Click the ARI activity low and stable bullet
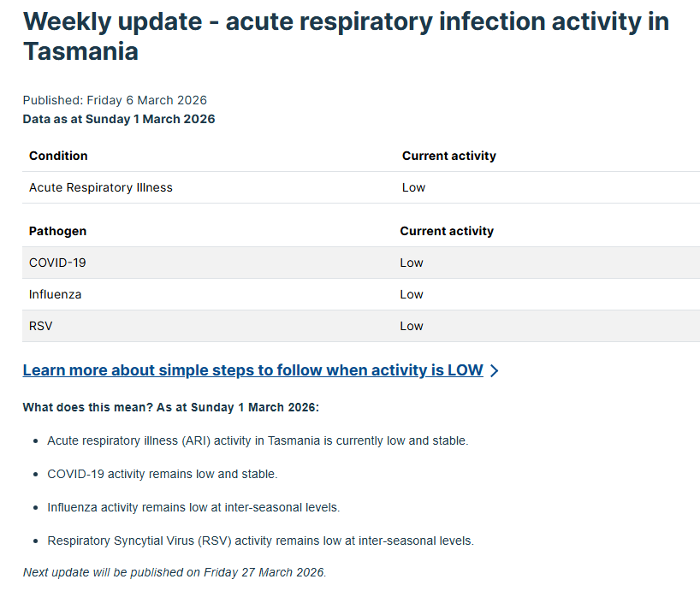700x591 pixels. (258, 440)
